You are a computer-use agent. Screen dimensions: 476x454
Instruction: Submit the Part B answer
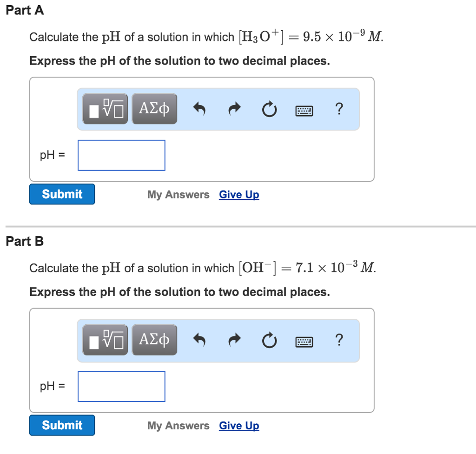pos(62,425)
